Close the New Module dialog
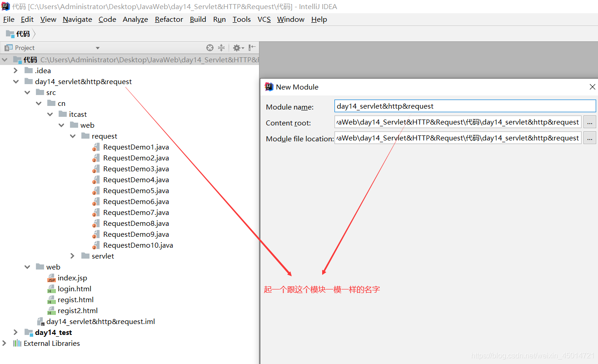The width and height of the screenshot is (598, 364). coord(592,87)
